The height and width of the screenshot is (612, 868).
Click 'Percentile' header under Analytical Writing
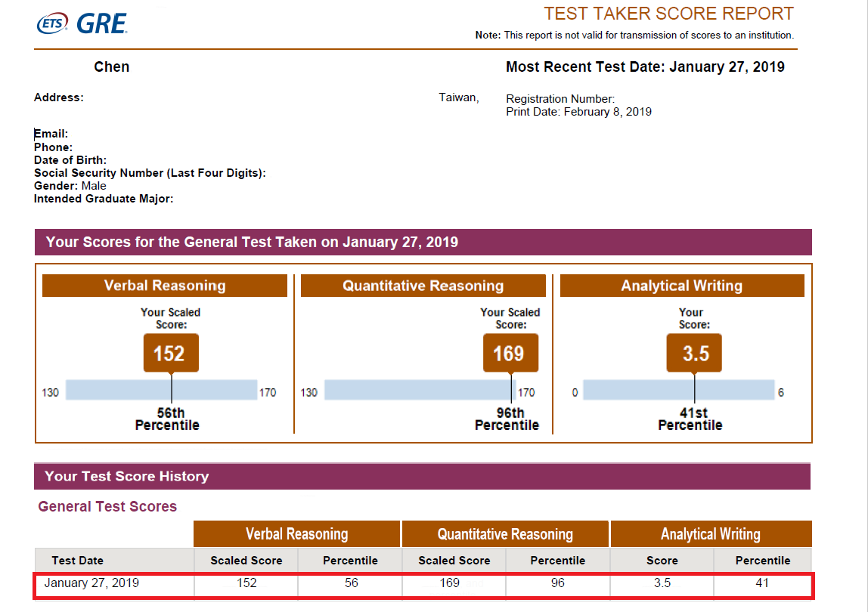(x=763, y=561)
